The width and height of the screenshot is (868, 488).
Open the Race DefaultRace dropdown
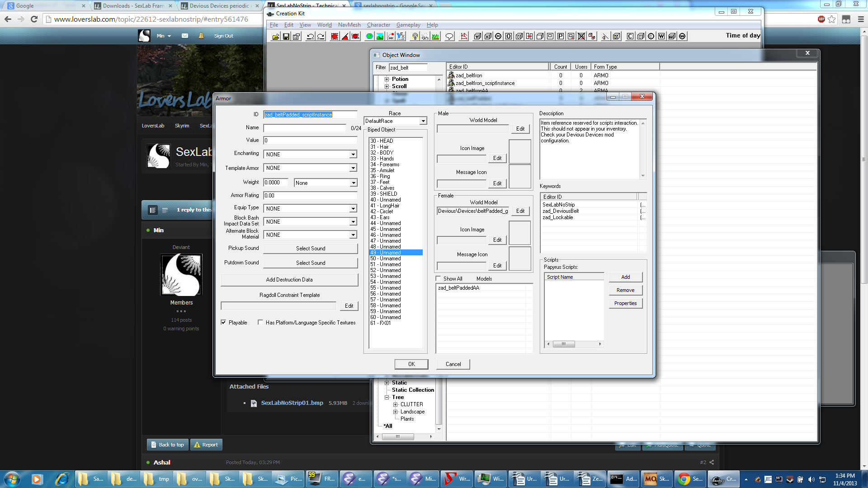click(x=423, y=121)
